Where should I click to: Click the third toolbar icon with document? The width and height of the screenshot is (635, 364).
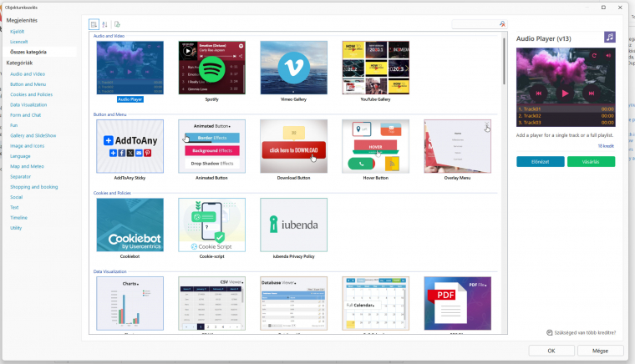point(117,24)
